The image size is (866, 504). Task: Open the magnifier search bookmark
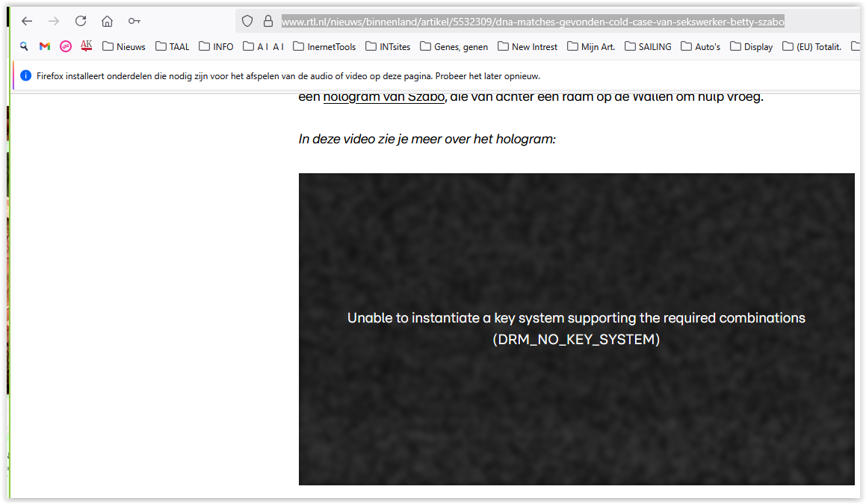(24, 46)
